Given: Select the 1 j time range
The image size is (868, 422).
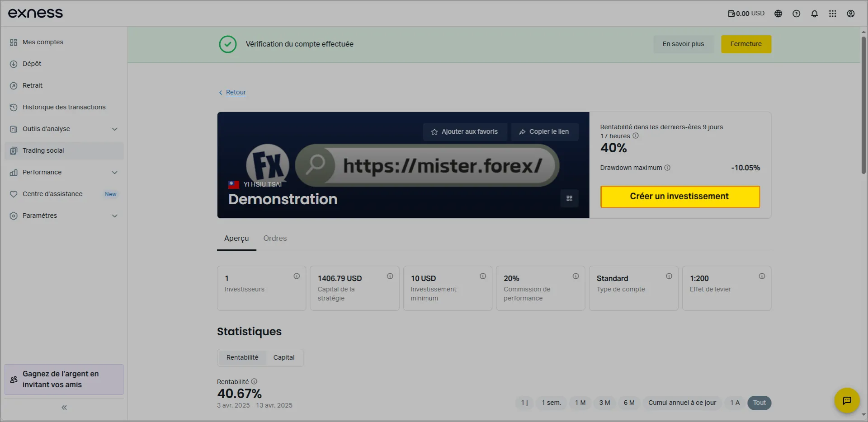Looking at the screenshot, I should [x=524, y=403].
